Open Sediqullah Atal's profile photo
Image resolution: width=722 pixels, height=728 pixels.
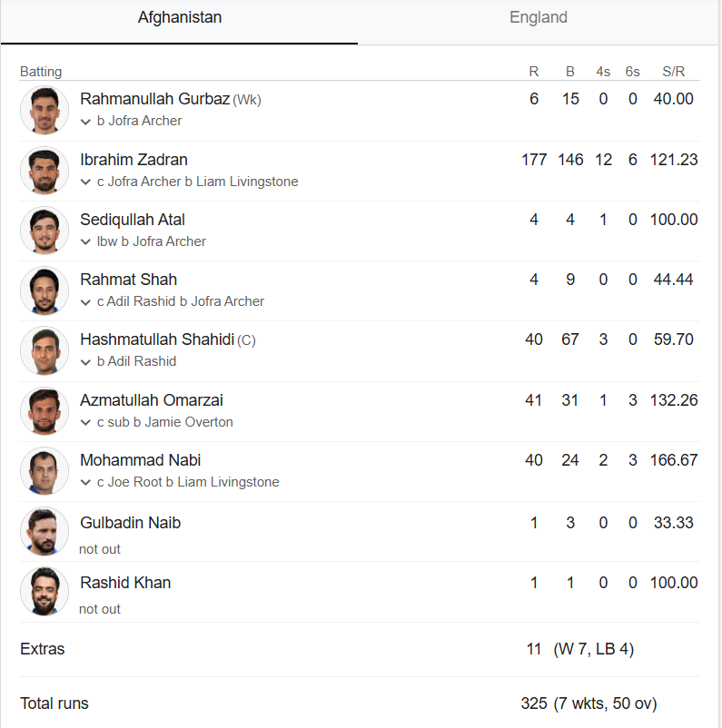point(45,231)
